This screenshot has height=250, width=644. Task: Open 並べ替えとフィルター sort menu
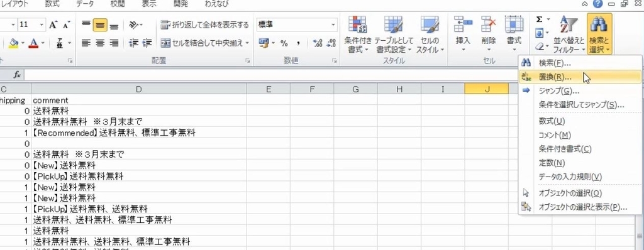(569, 35)
